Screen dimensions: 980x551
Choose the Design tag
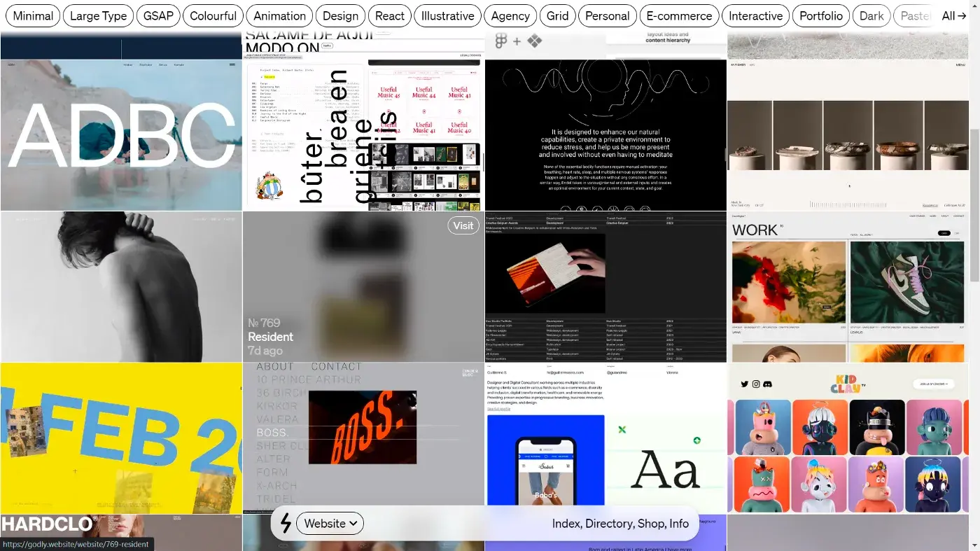pos(341,15)
